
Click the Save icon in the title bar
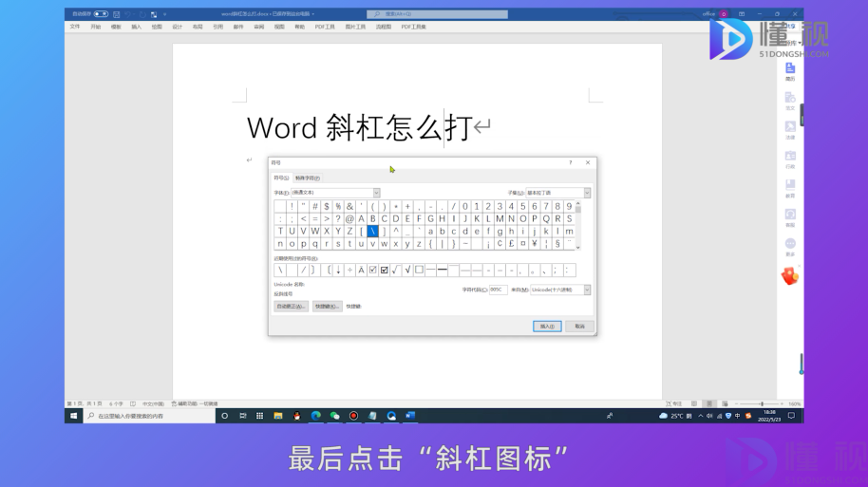116,14
